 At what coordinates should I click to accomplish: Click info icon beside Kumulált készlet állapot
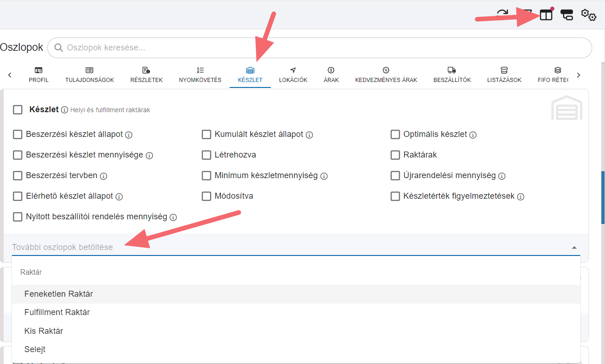pyautogui.click(x=309, y=135)
